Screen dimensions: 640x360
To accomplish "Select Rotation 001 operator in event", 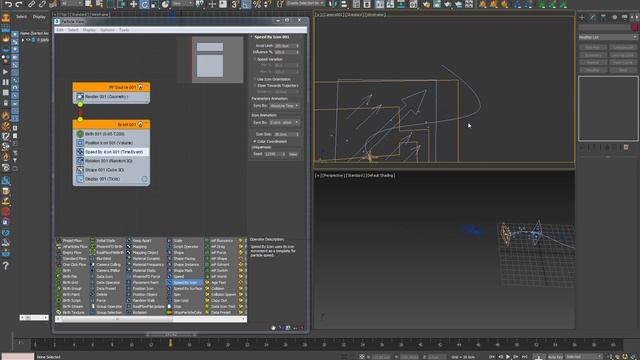I will pos(111,161).
